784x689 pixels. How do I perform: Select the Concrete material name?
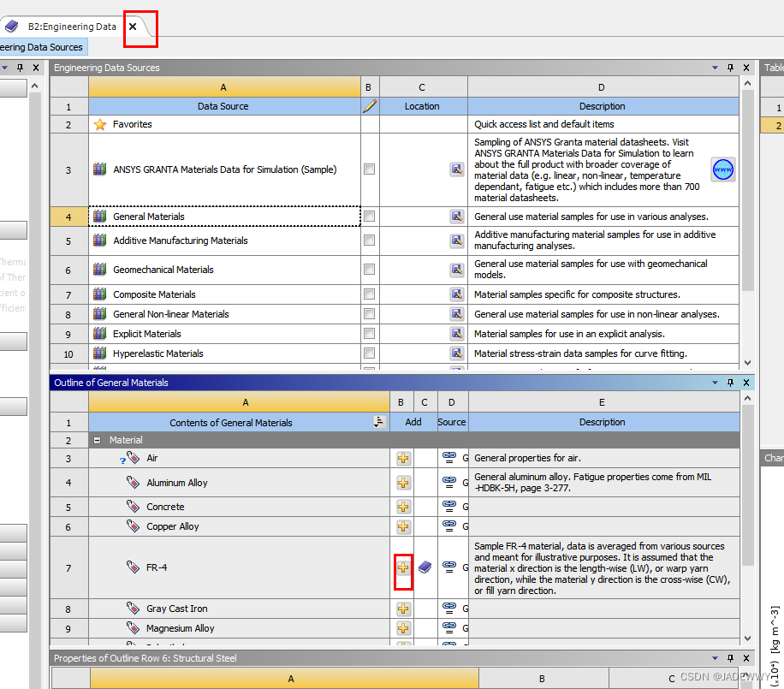pos(165,507)
